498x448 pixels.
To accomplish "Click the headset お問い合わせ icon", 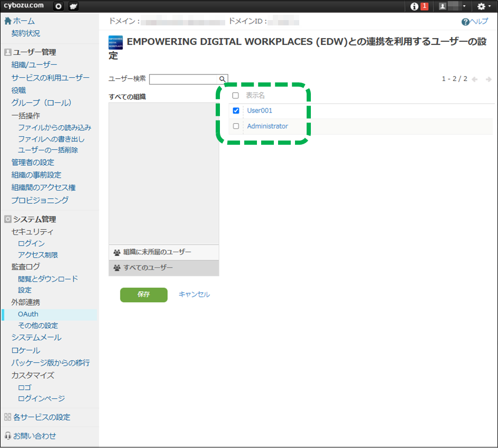I will pos(7,436).
